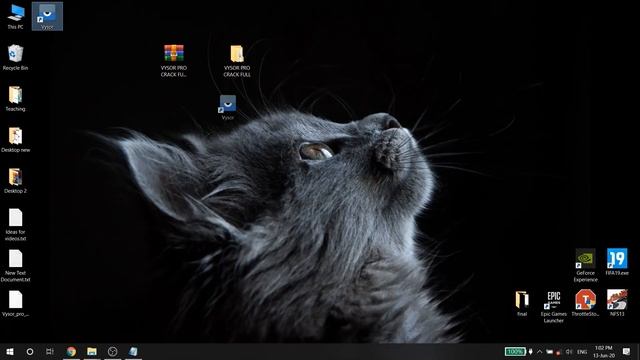The height and width of the screenshot is (360, 640).
Task: Click the battery icon in system tray
Action: [549, 351]
